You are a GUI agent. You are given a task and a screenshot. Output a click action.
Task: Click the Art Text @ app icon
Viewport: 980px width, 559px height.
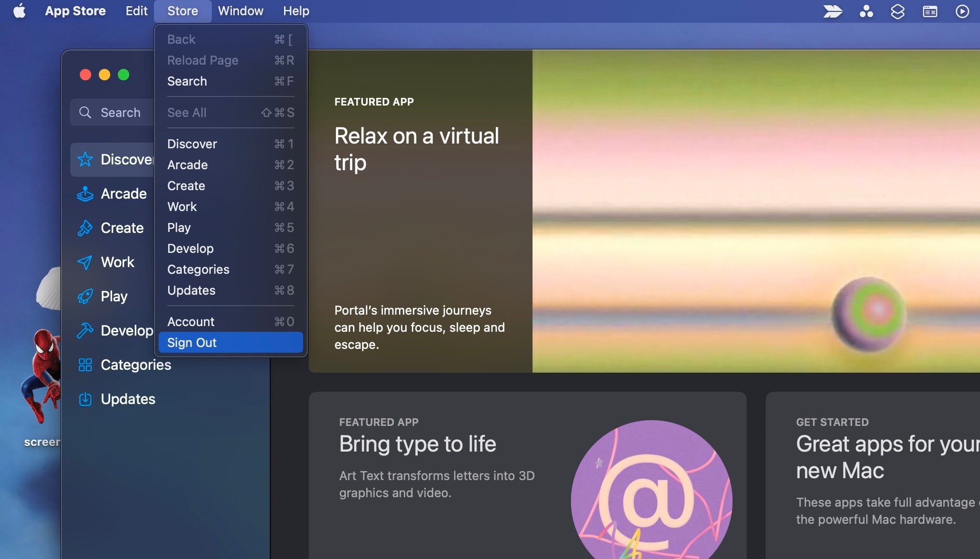[x=651, y=490]
